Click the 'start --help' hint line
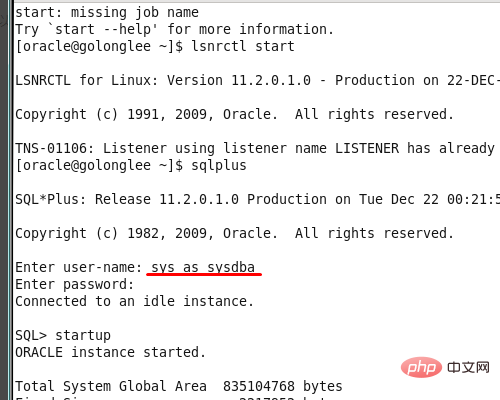The image size is (500, 400). pyautogui.click(x=174, y=29)
